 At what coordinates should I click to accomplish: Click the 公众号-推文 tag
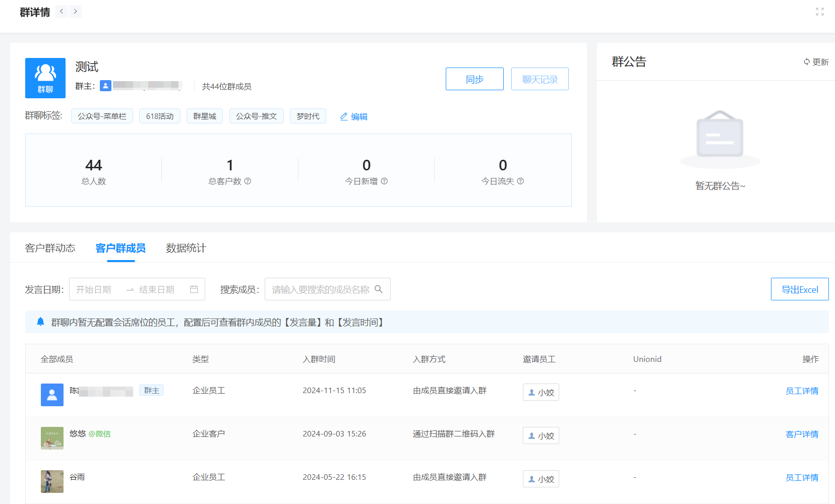pos(257,116)
